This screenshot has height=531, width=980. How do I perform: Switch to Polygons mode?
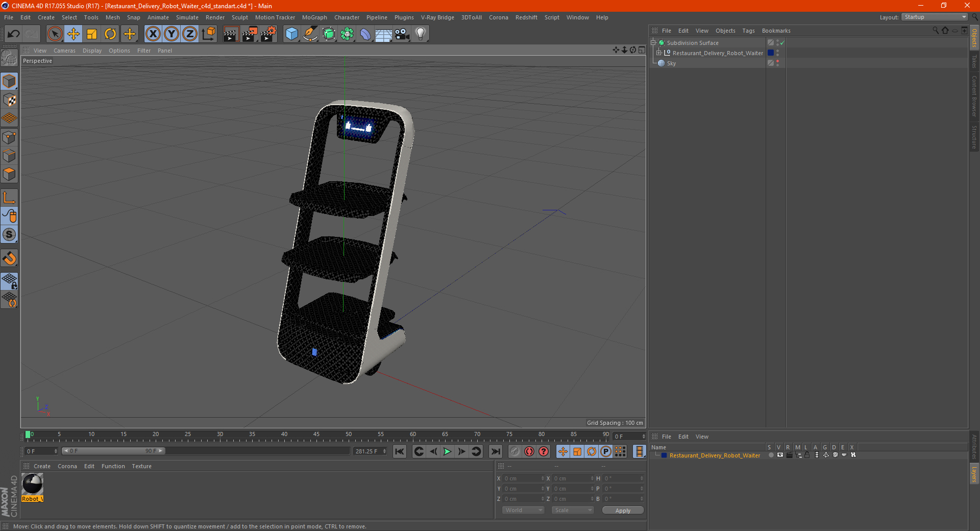(9, 174)
